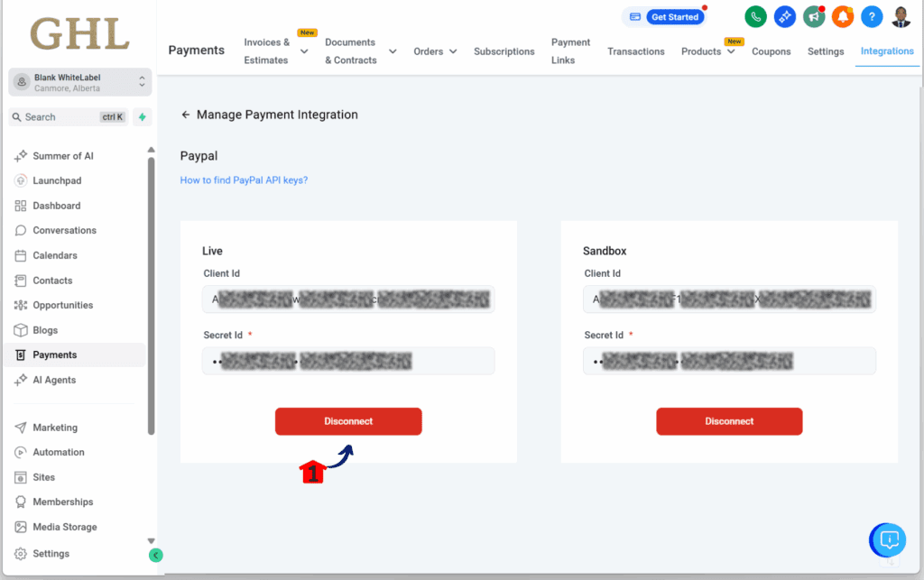The image size is (924, 580).
Task: Open the Payment Links tab
Action: [570, 51]
